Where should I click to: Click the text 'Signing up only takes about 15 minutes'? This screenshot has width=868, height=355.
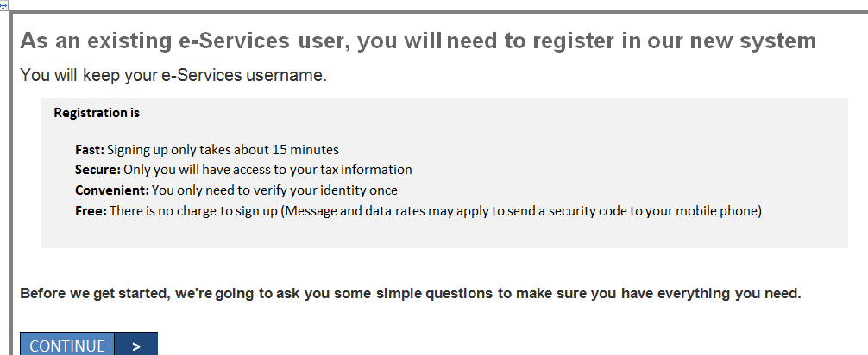click(x=223, y=150)
